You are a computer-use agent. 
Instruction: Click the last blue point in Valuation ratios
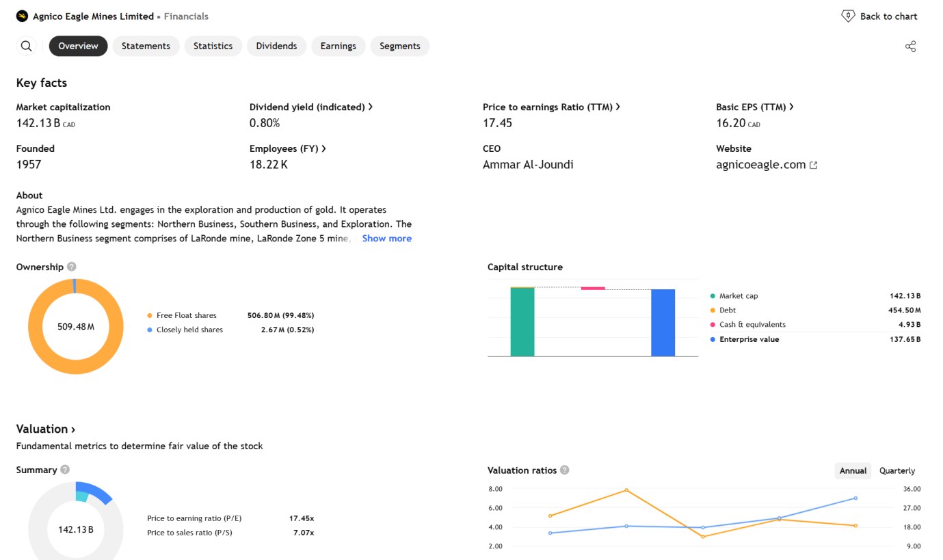(x=855, y=498)
